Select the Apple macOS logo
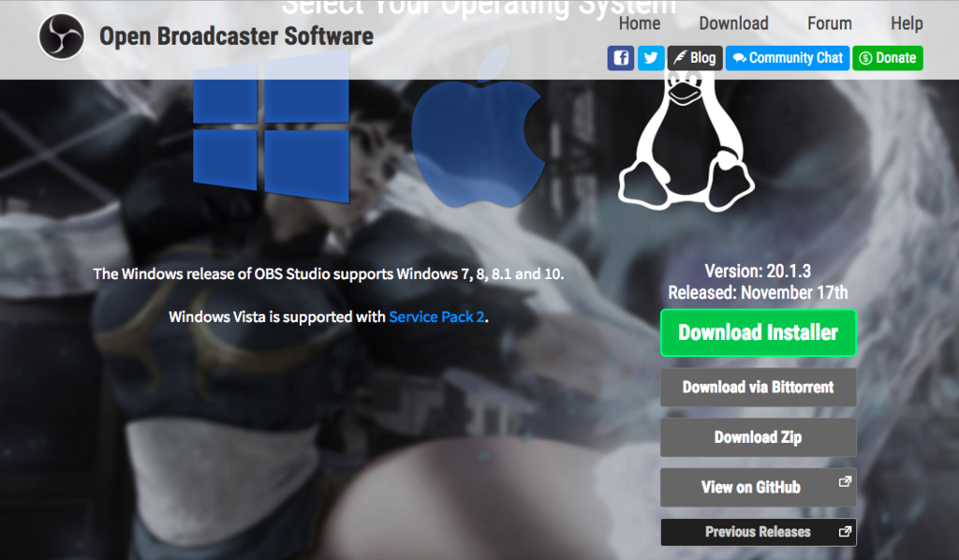 tap(477, 125)
